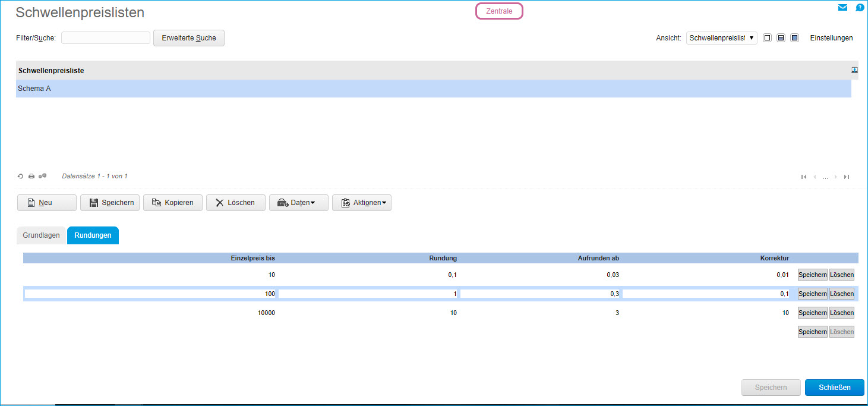Open the Ansicht dropdown

721,38
